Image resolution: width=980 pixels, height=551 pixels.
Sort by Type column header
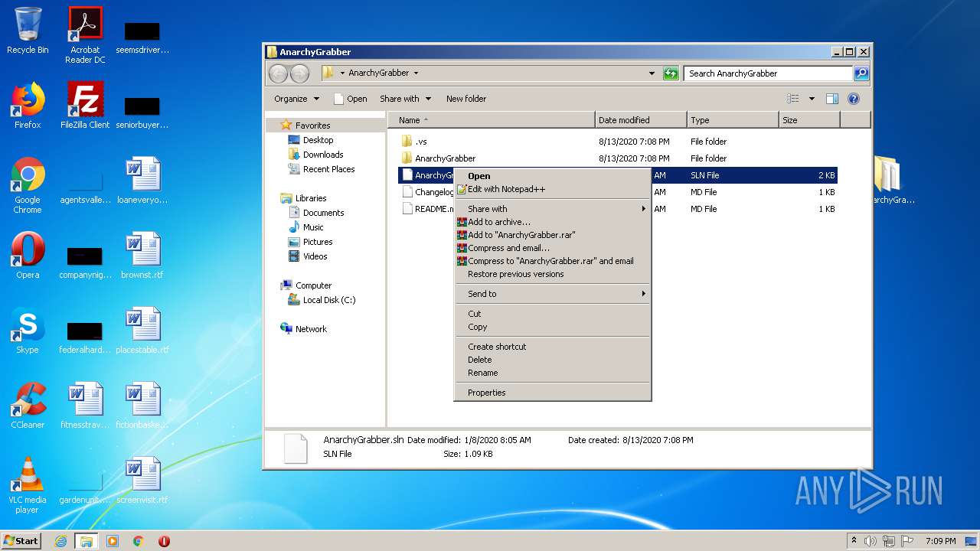point(733,120)
